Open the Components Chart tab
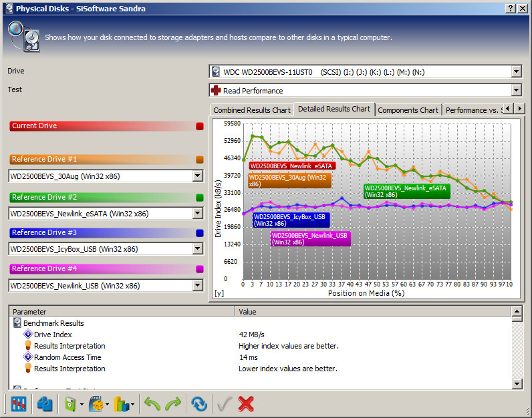The width and height of the screenshot is (532, 418). (408, 110)
